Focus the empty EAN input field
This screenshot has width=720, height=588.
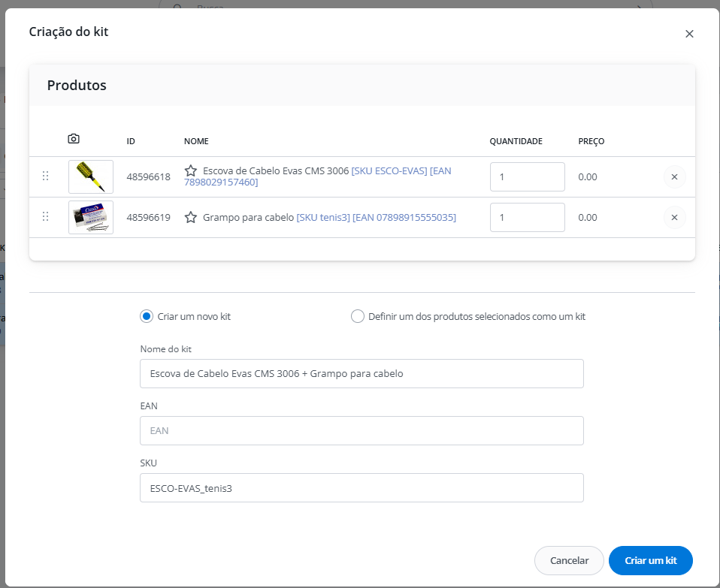pos(362,430)
